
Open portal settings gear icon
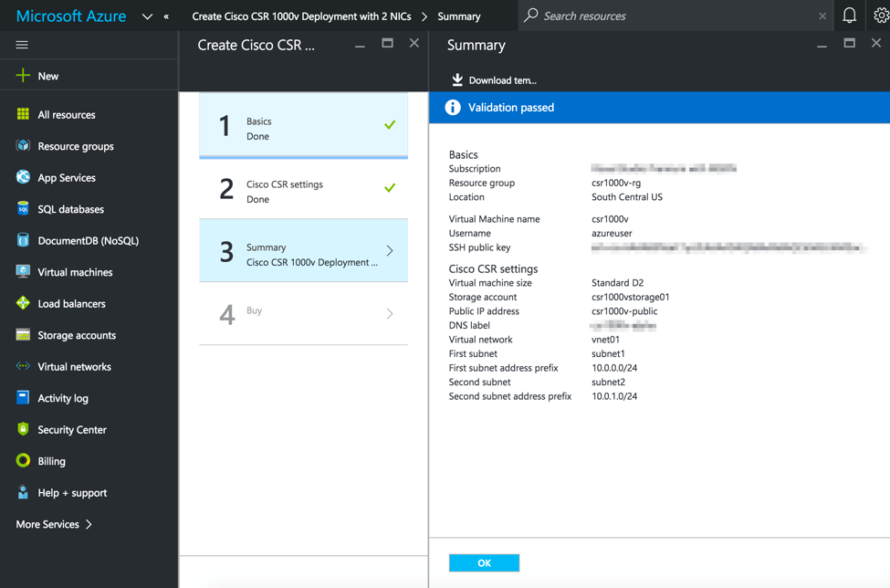[881, 16]
